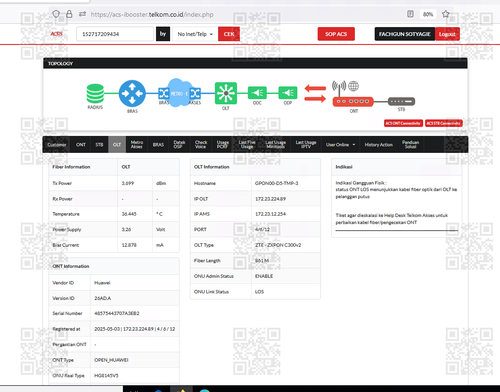Click OLT Type value ZTE - ZXPON C300v2

(278, 245)
